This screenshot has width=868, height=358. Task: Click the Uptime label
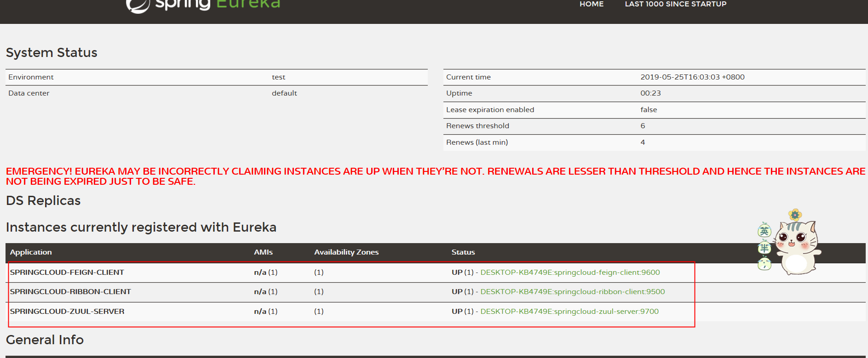coord(459,93)
